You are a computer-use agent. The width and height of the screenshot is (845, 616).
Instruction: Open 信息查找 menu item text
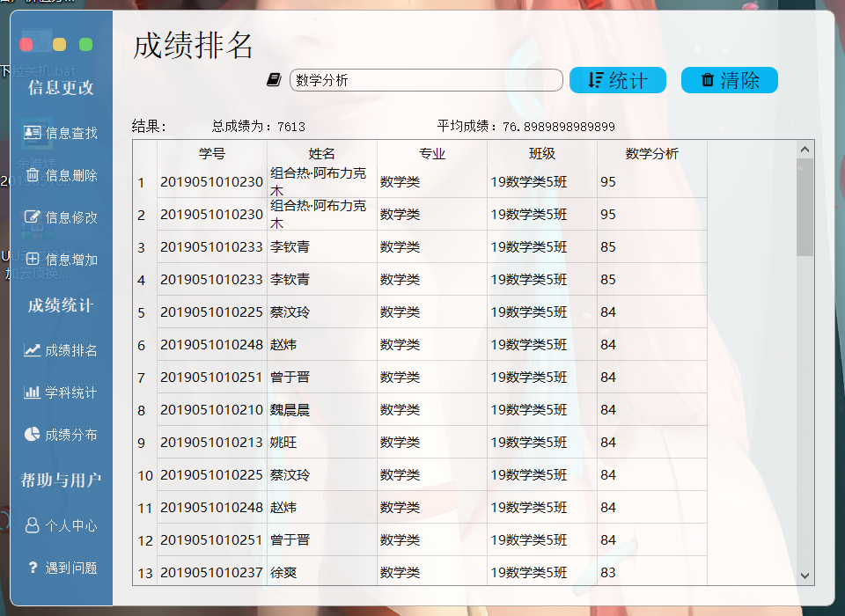pos(71,133)
